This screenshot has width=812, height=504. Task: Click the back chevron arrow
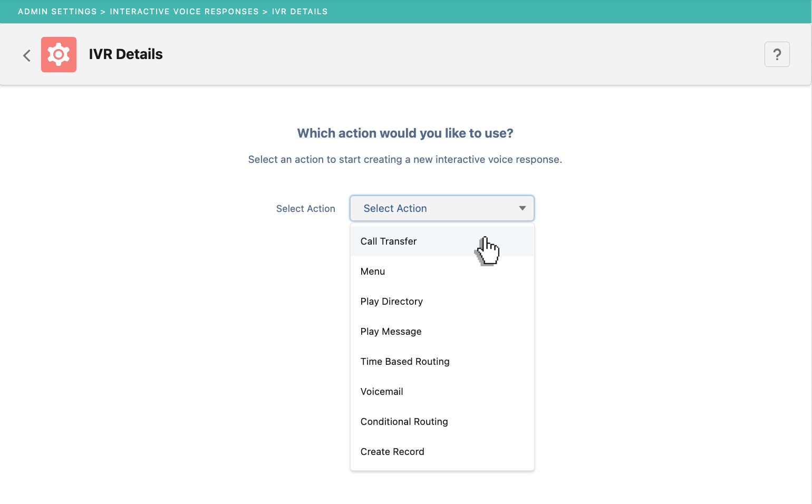(26, 55)
